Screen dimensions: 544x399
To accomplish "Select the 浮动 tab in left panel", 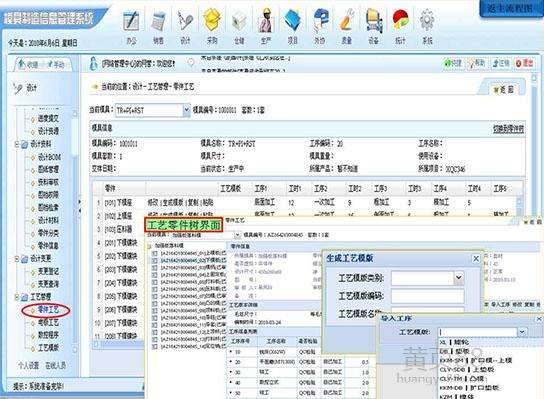I will pyautogui.click(x=56, y=65).
